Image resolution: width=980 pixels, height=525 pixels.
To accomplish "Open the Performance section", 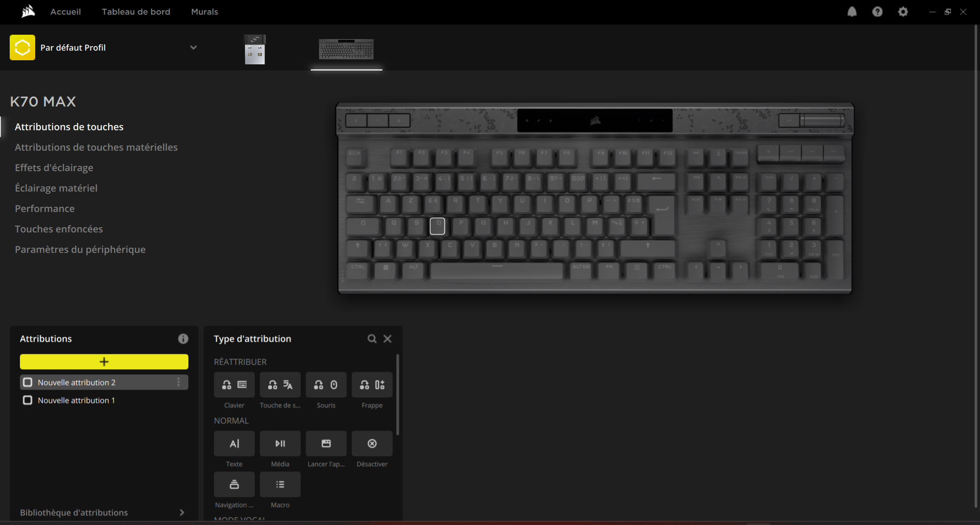I will tap(45, 208).
